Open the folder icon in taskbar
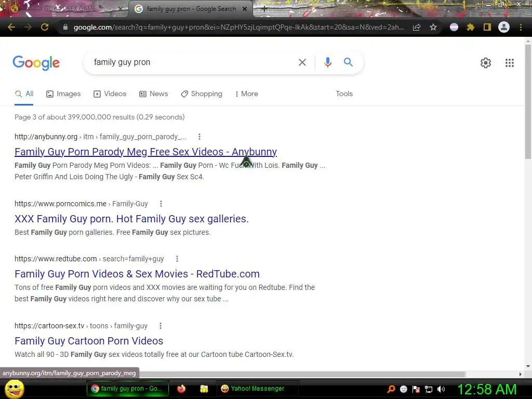This screenshot has height=399, width=532. tap(204, 389)
